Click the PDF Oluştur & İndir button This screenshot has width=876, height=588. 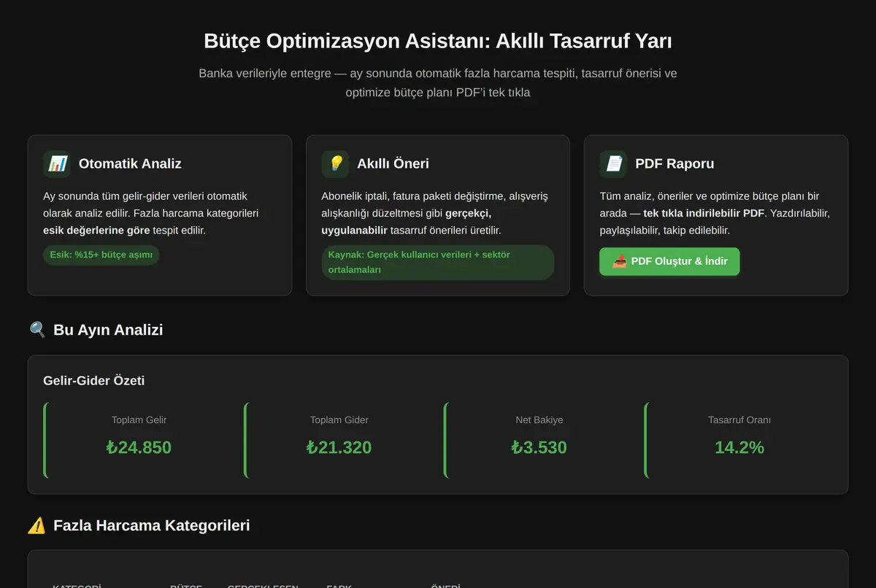tap(669, 262)
